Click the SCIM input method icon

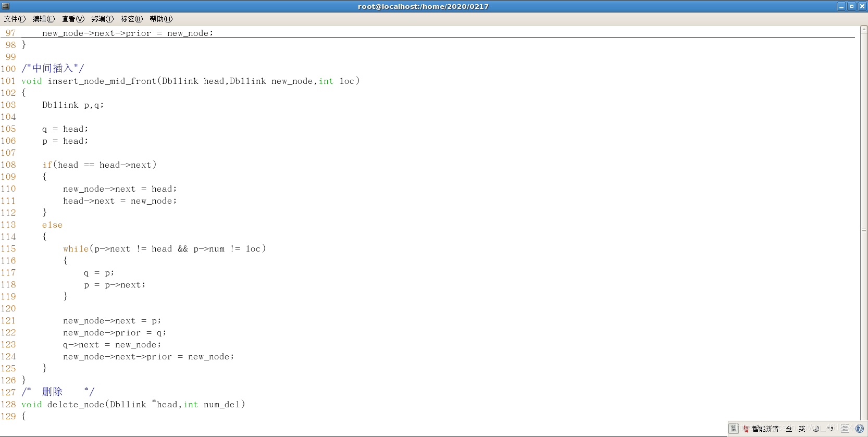[734, 429]
